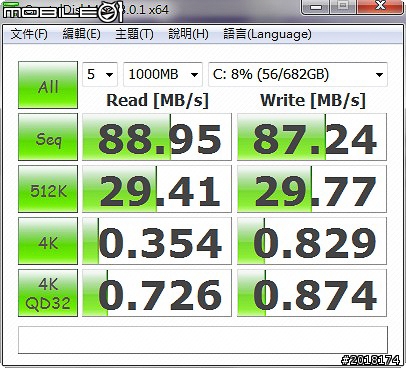Click the empty comment field at bottom
This screenshot has width=406, height=368.
click(203, 340)
